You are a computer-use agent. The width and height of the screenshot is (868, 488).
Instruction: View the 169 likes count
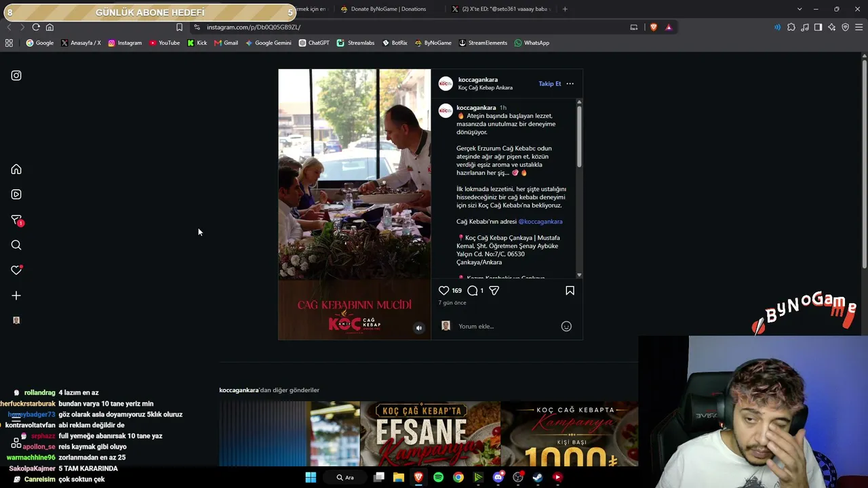(457, 291)
